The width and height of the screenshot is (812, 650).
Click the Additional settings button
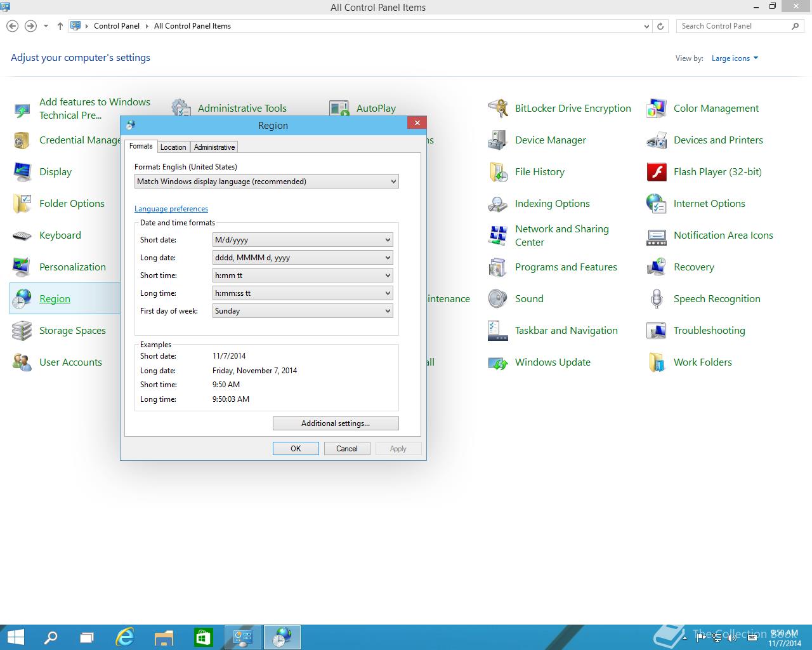coord(336,423)
